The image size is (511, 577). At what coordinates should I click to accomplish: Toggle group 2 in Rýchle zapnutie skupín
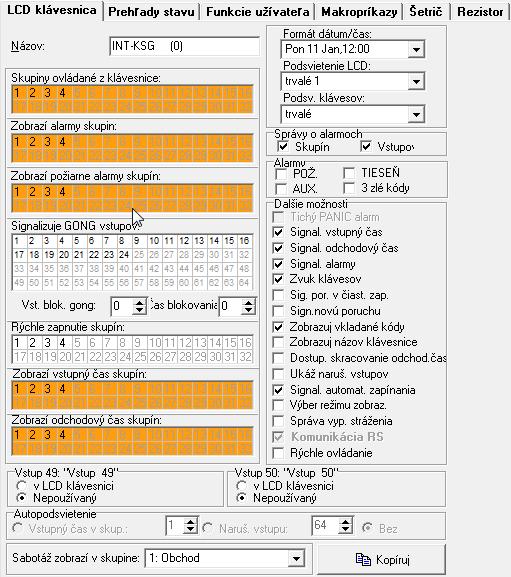pyautogui.click(x=32, y=343)
